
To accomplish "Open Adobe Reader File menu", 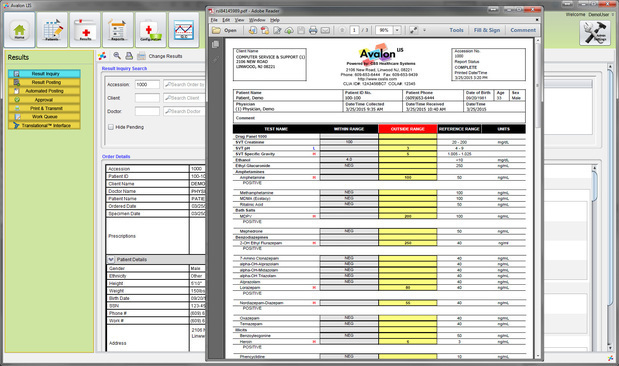I will tap(214, 20).
